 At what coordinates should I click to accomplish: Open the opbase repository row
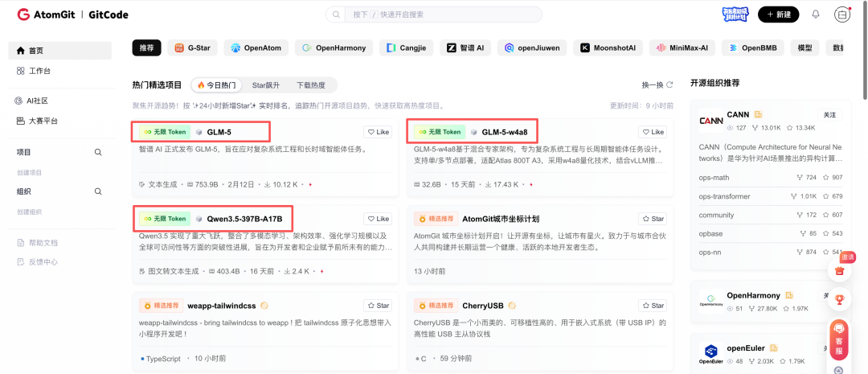pos(771,234)
